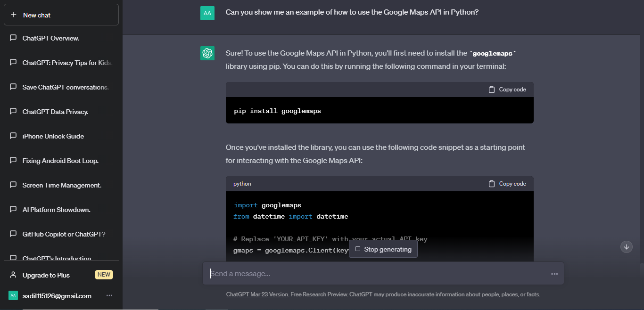Open the iPhone Unlock Guide chat
This screenshot has width=644, height=310.
click(53, 136)
